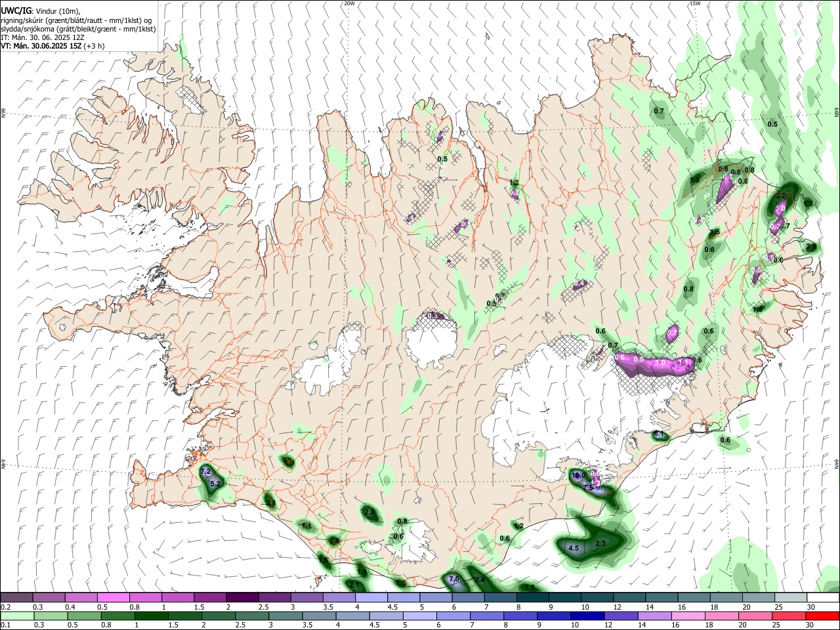Pick bright red rain swatch above 30
Viewport: 840px width, 630px height.
pyautogui.click(x=822, y=616)
